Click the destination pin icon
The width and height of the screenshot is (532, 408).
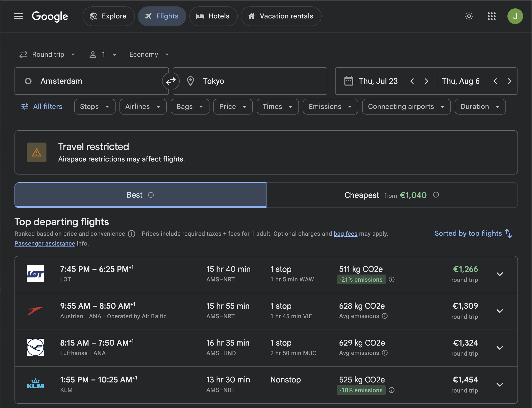191,81
